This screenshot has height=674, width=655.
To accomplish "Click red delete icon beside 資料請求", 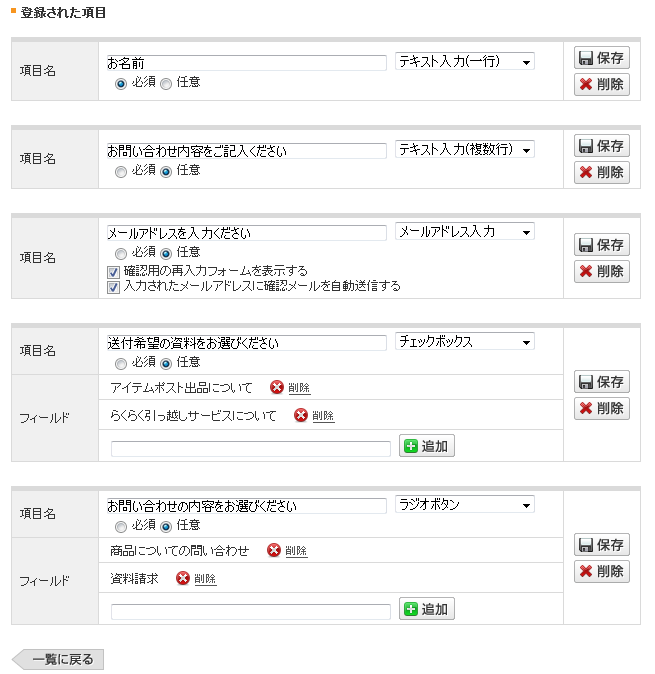I will 183,578.
